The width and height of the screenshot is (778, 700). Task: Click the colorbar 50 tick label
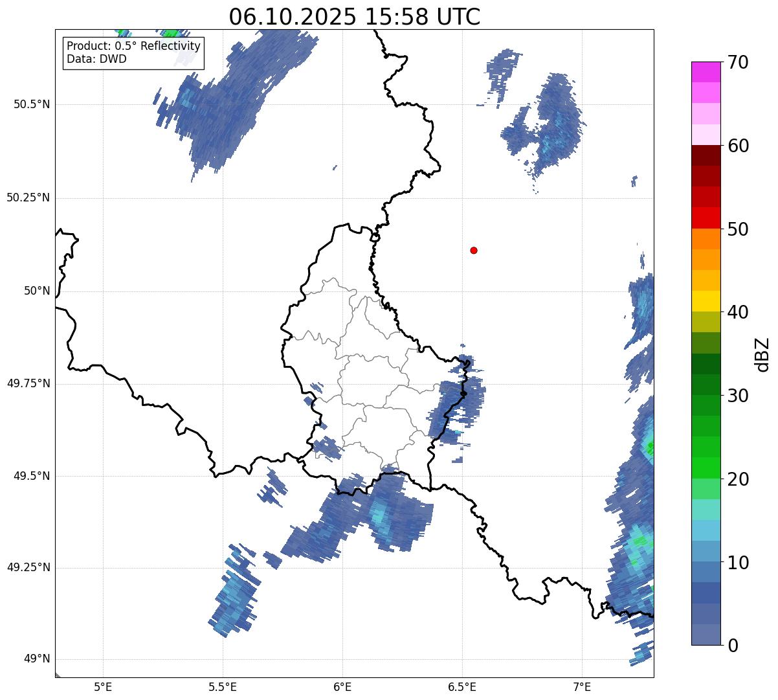click(x=738, y=229)
